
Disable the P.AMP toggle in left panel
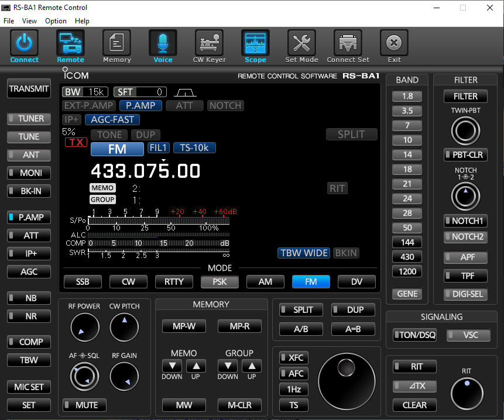[x=29, y=218]
